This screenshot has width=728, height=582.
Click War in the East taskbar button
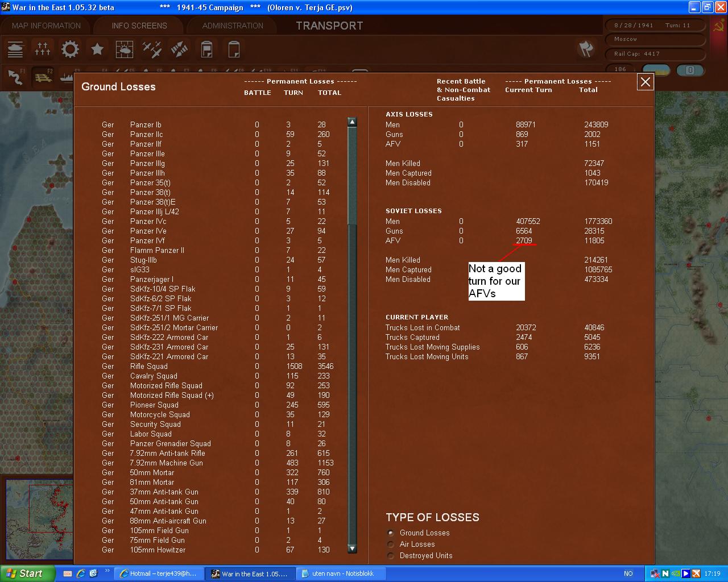point(250,573)
